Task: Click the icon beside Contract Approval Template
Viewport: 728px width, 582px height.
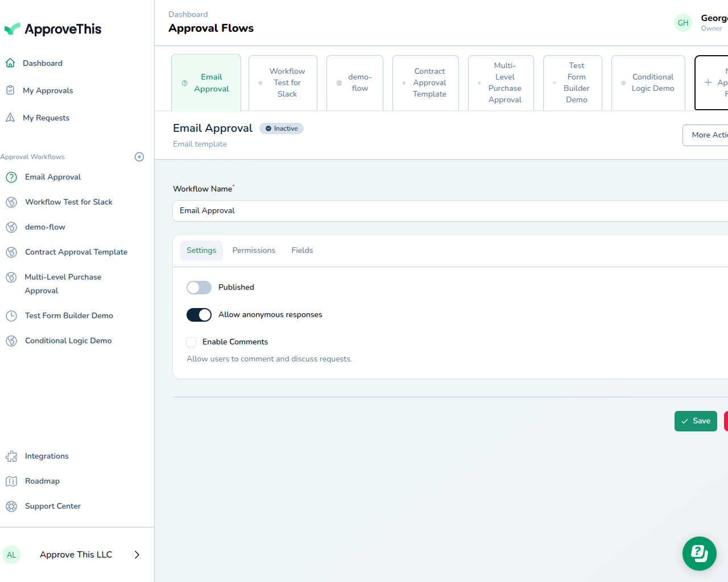Action: pos(11,252)
